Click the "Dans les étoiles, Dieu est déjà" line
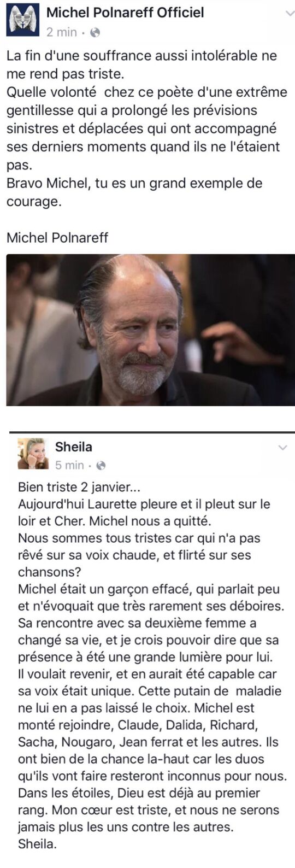The image size is (295, 868). click(139, 793)
